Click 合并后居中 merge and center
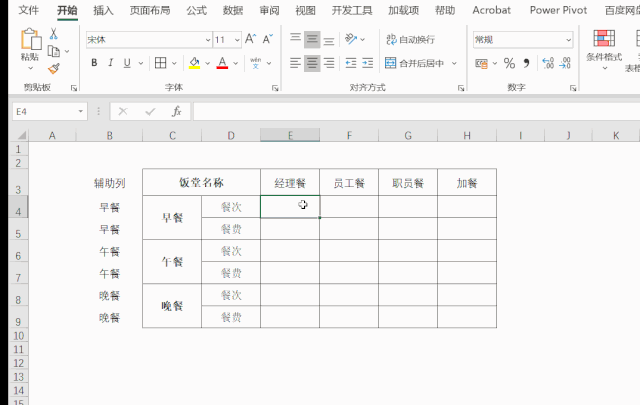Screen dimensions: 640x405 (x=415, y=63)
